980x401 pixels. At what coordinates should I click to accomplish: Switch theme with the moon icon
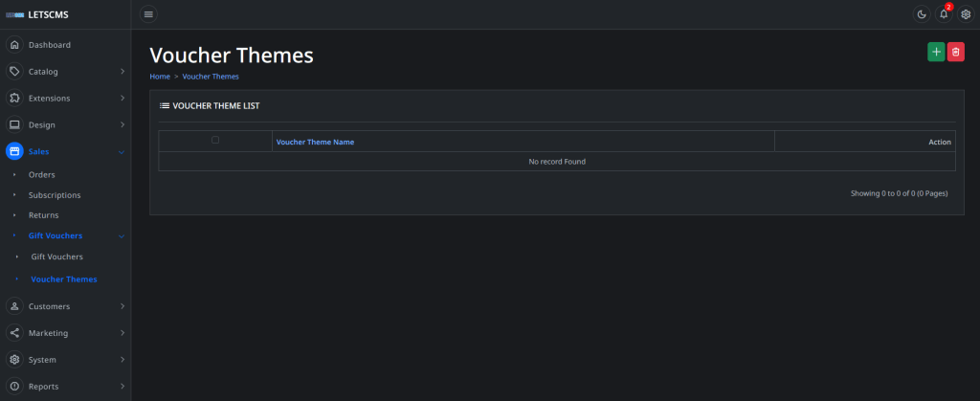[922, 14]
